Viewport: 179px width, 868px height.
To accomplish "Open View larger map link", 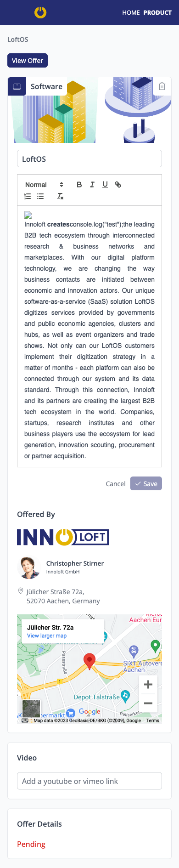I will point(47,636).
